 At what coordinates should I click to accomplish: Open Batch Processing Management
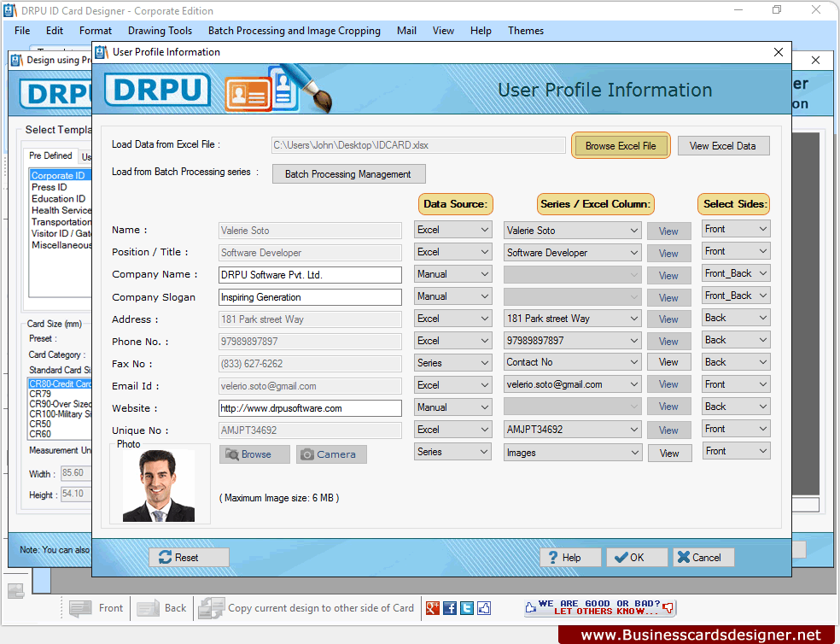[348, 174]
